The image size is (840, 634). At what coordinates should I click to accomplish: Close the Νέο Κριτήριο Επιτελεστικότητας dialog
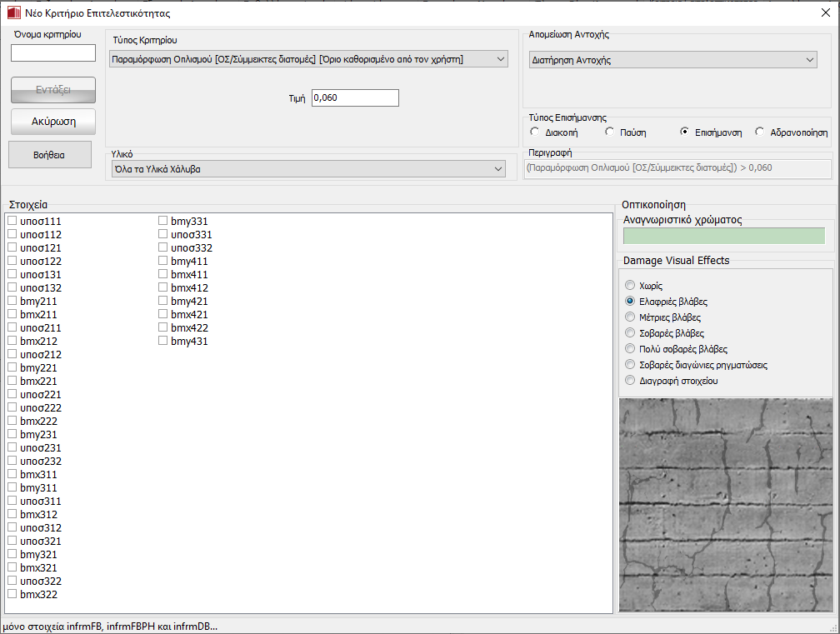(x=825, y=13)
